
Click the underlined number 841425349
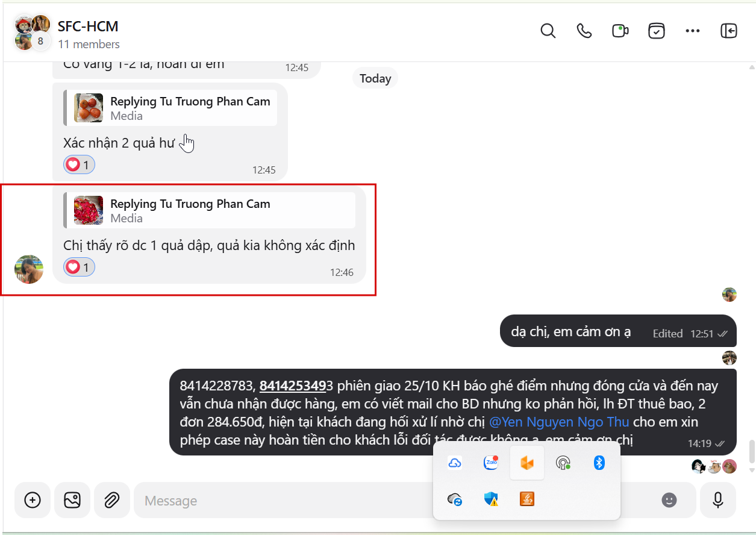tap(292, 386)
